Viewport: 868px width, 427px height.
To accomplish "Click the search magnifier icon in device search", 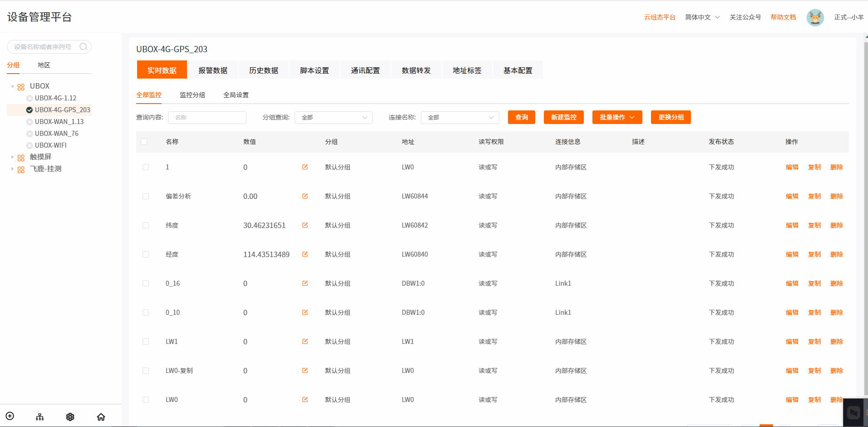I will (83, 47).
